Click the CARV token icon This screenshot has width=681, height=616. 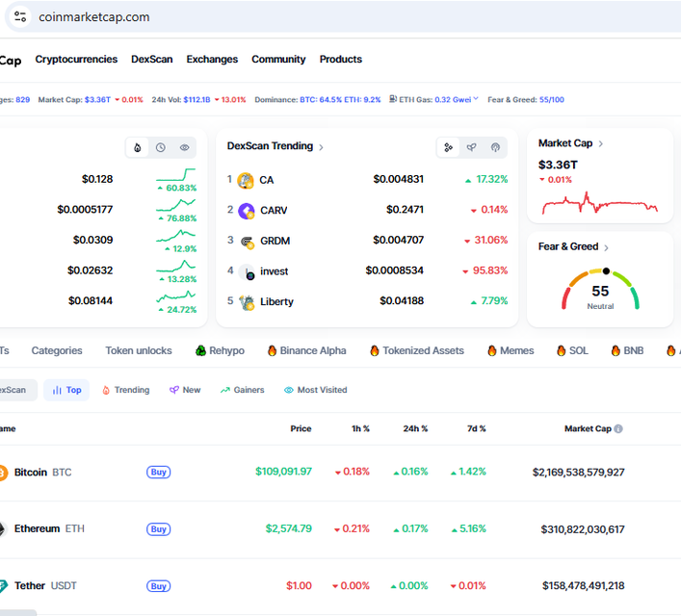(247, 211)
